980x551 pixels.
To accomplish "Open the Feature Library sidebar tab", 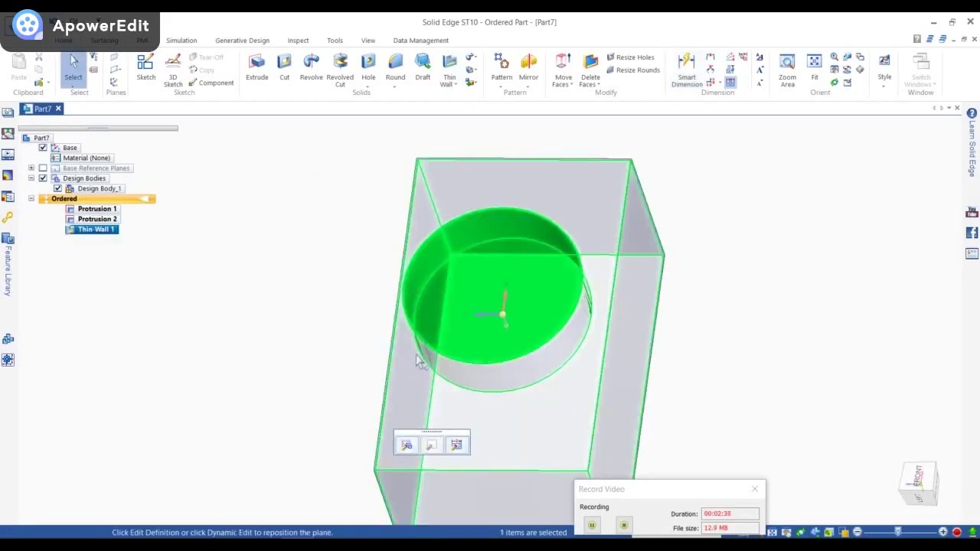I will 8,264.
